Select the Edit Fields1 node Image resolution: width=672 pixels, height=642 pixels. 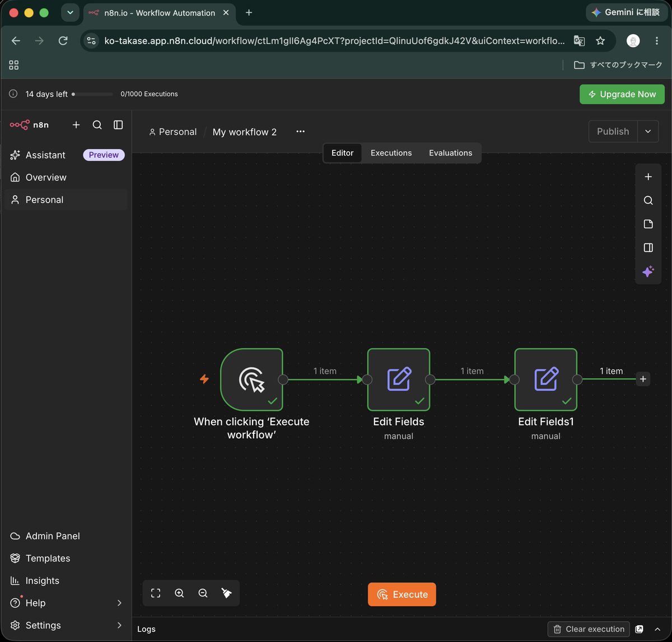click(545, 379)
